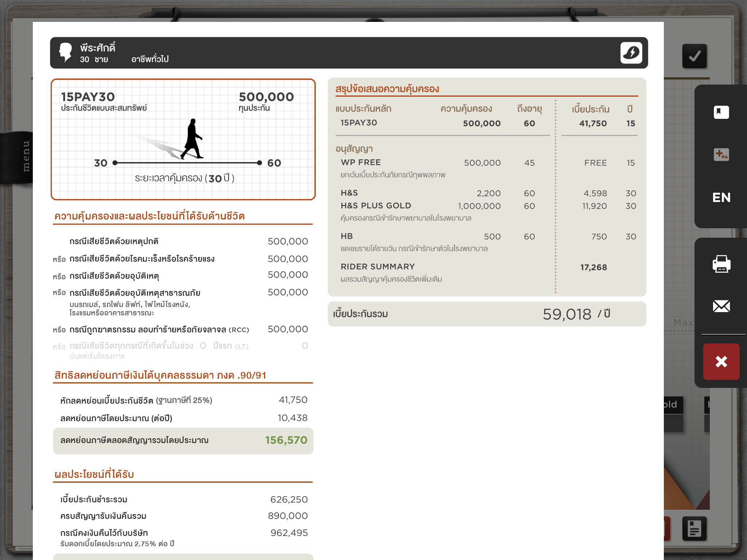747x560 pixels.
Task: Open the document icon at bottom right
Action: coord(694,529)
